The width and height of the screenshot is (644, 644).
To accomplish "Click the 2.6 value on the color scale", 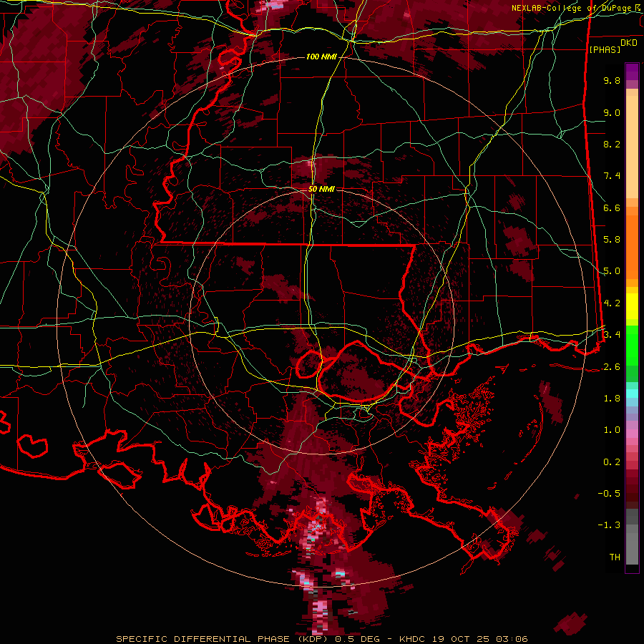I will point(612,367).
